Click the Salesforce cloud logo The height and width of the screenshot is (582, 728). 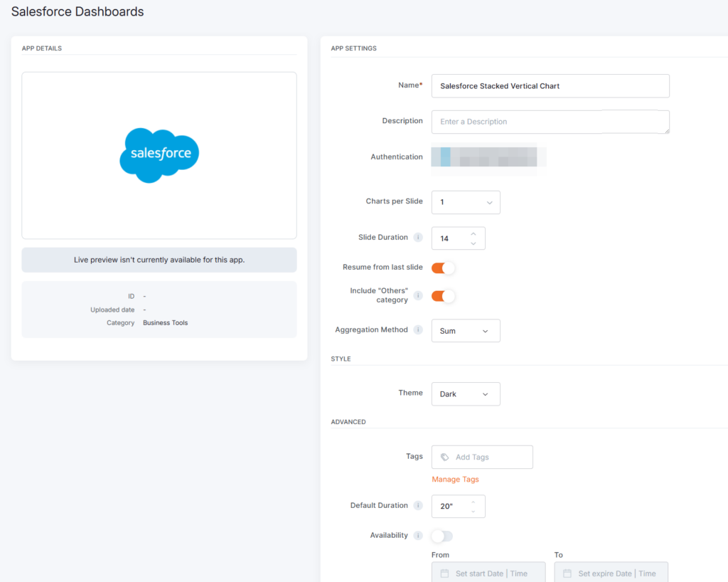point(159,154)
